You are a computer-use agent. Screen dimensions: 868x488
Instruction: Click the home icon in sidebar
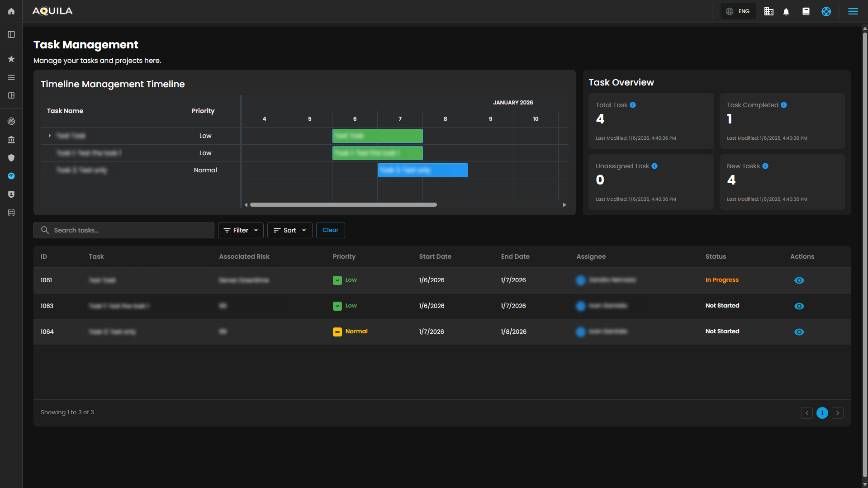coord(11,11)
